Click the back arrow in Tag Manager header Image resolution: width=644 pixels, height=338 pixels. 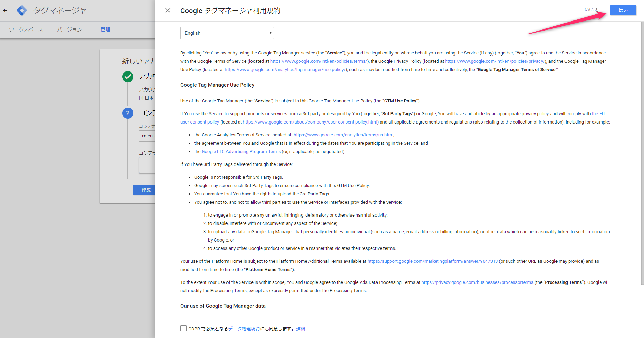coord(5,10)
